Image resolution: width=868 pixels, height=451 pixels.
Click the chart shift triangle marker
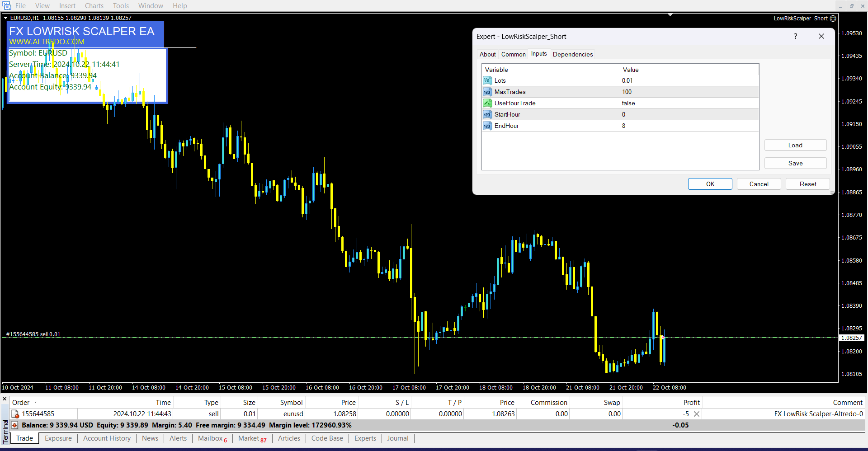(670, 15)
